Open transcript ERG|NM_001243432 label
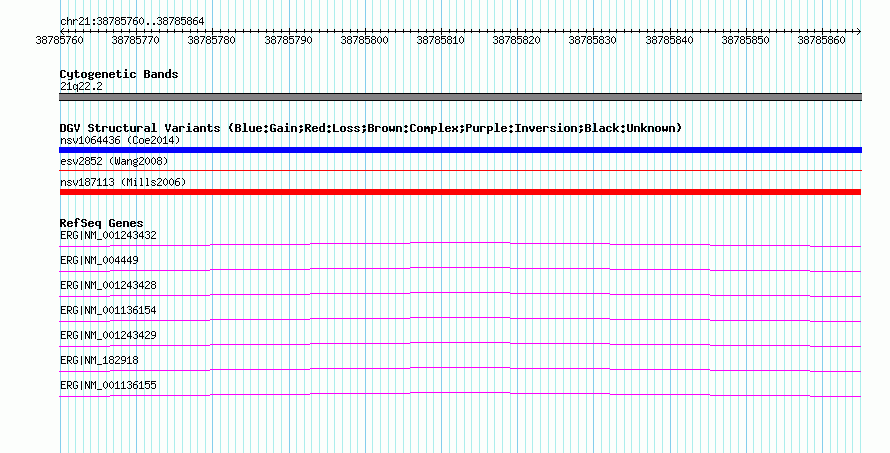Viewport: 890px width, 453px height. coord(108,235)
